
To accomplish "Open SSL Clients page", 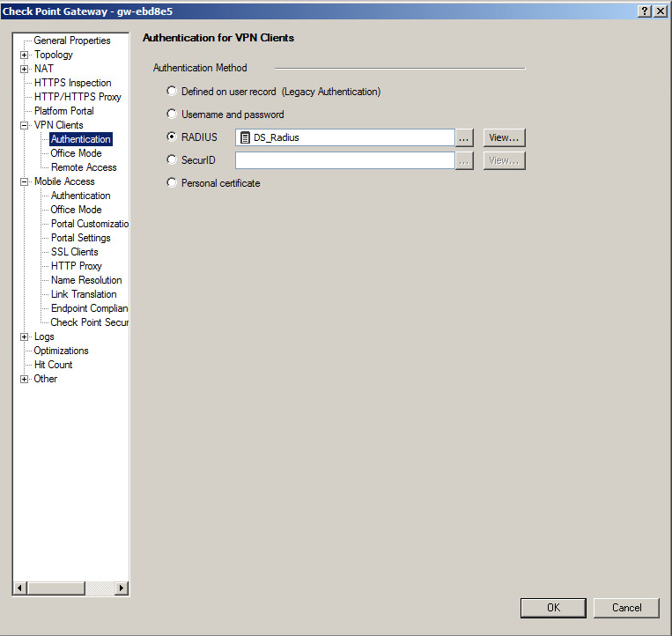I will tap(75, 252).
